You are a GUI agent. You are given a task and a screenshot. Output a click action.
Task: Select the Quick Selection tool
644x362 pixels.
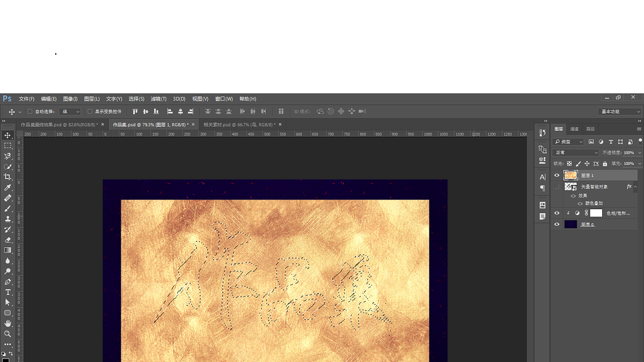tap(8, 166)
